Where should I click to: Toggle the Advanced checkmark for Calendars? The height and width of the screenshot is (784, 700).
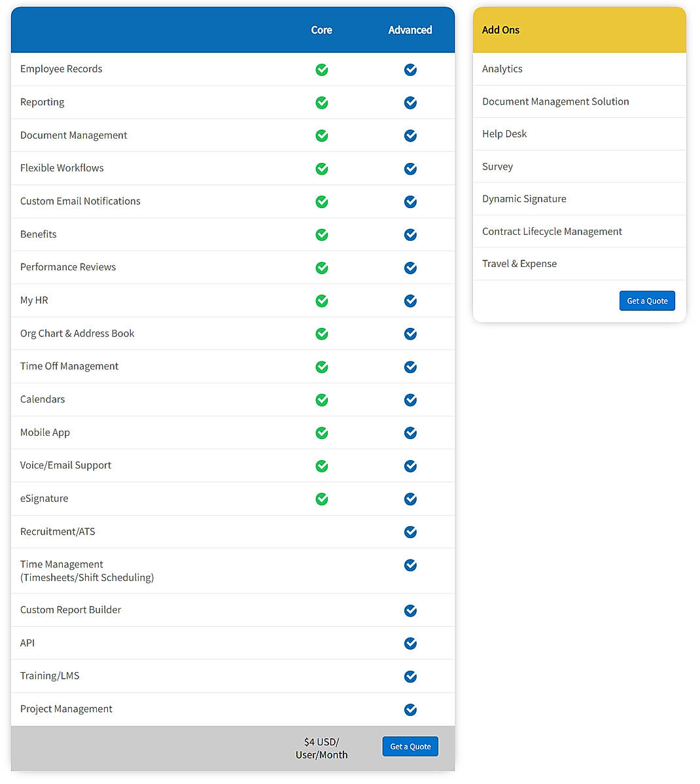pos(410,400)
